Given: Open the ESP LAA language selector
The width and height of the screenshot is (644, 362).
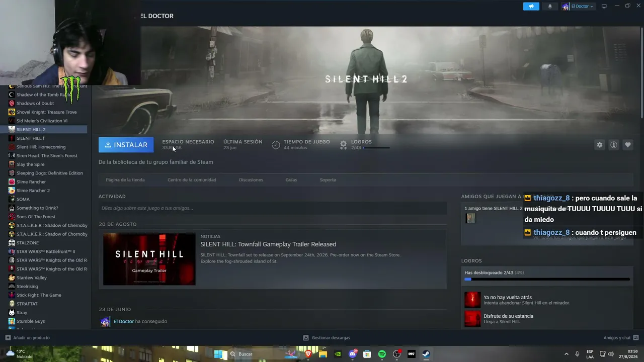Looking at the screenshot, I should pyautogui.click(x=590, y=354).
